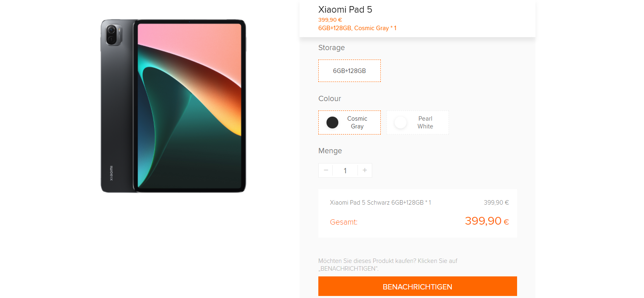644x298 pixels.
Task: Click the Gesamt label
Action: pyautogui.click(x=344, y=222)
